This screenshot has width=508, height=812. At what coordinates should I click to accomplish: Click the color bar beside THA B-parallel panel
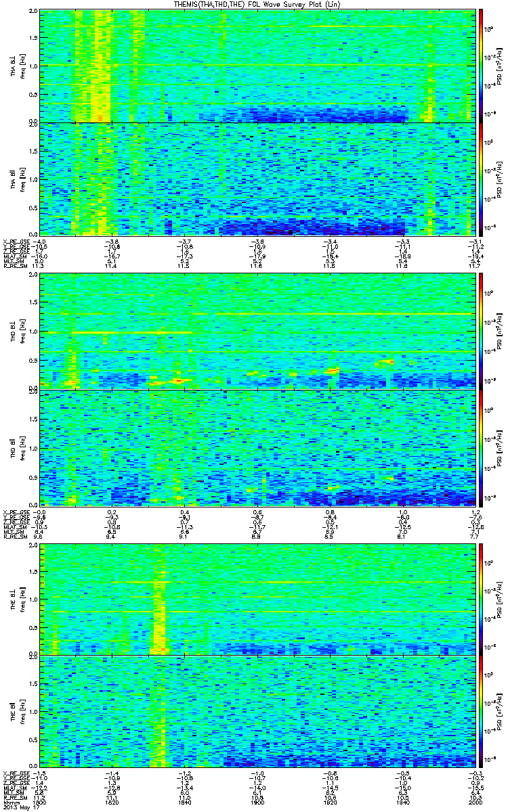coord(481,179)
